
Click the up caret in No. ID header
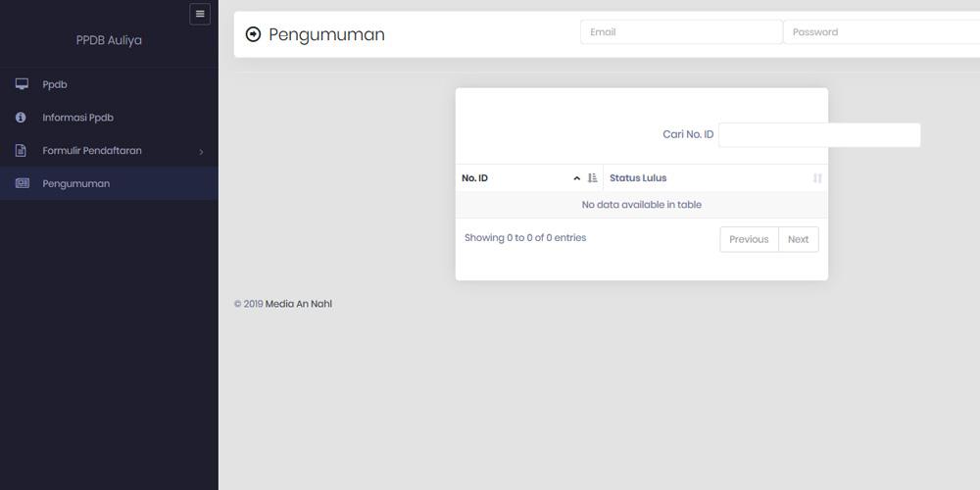click(577, 178)
